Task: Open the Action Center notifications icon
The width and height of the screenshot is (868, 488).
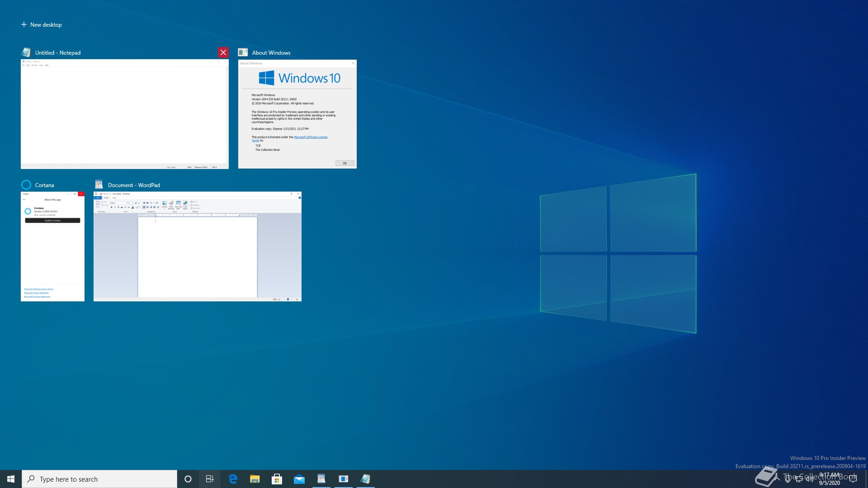Action: point(853,479)
